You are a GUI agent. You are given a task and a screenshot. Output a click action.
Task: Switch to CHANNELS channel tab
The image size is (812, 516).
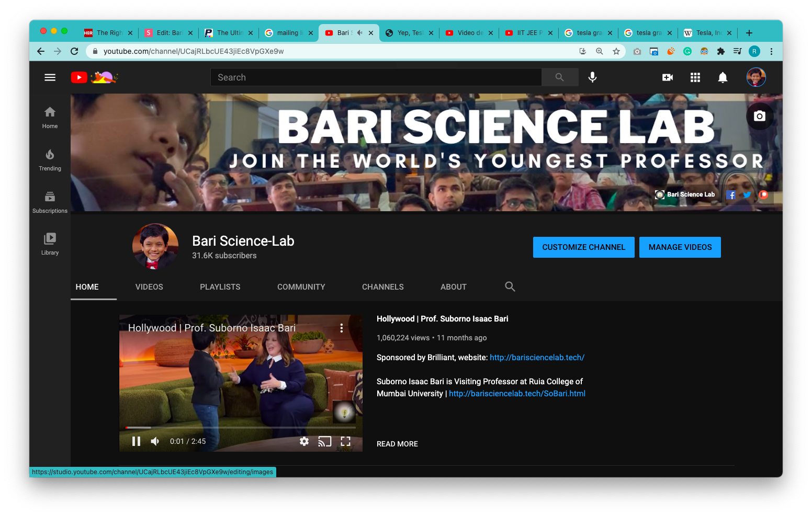(383, 286)
